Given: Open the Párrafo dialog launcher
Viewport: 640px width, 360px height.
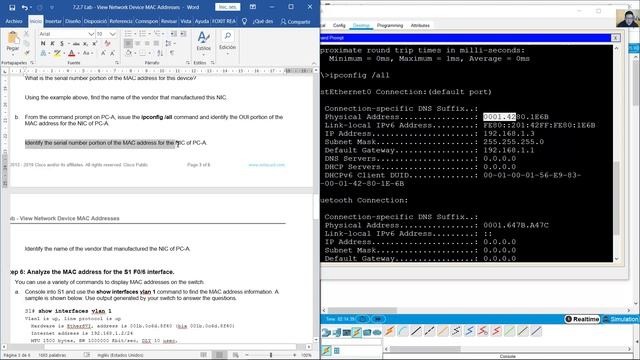Looking at the screenshot, I should pos(188,63).
